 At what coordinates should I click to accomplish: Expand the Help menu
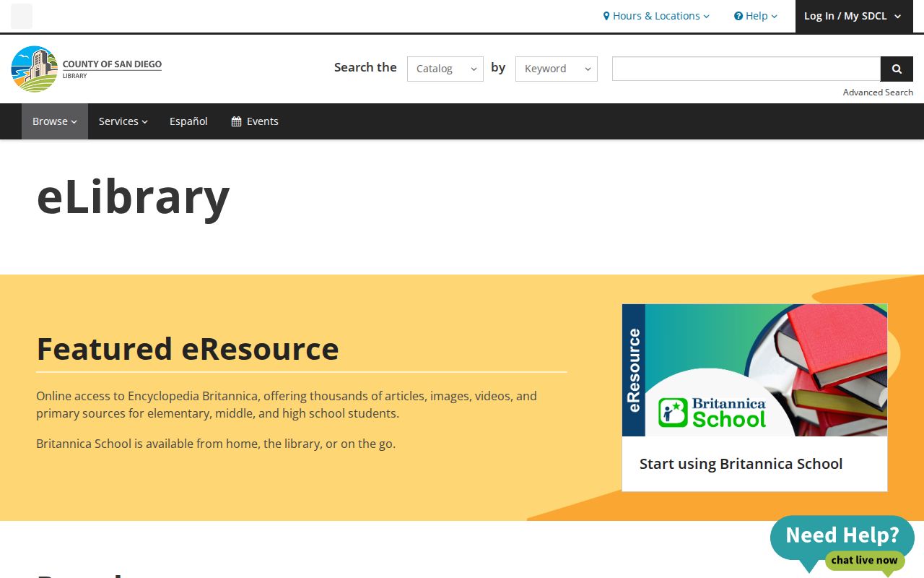click(x=756, y=16)
